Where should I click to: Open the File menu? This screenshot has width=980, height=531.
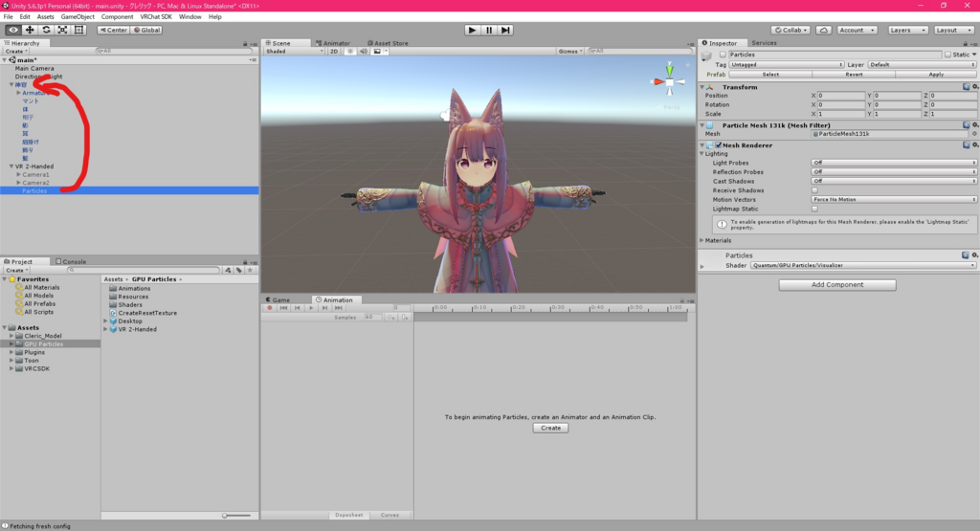[x=8, y=17]
